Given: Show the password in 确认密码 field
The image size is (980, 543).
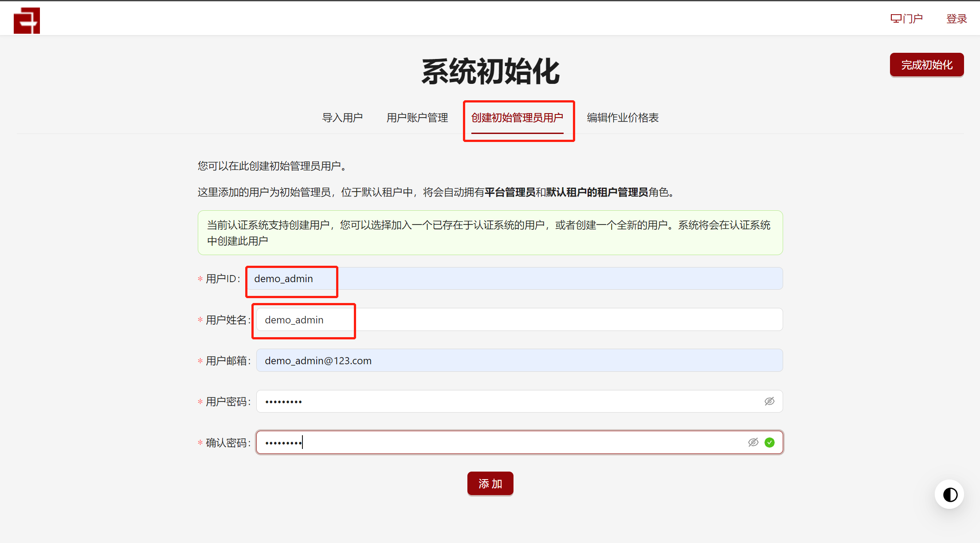Looking at the screenshot, I should point(753,442).
